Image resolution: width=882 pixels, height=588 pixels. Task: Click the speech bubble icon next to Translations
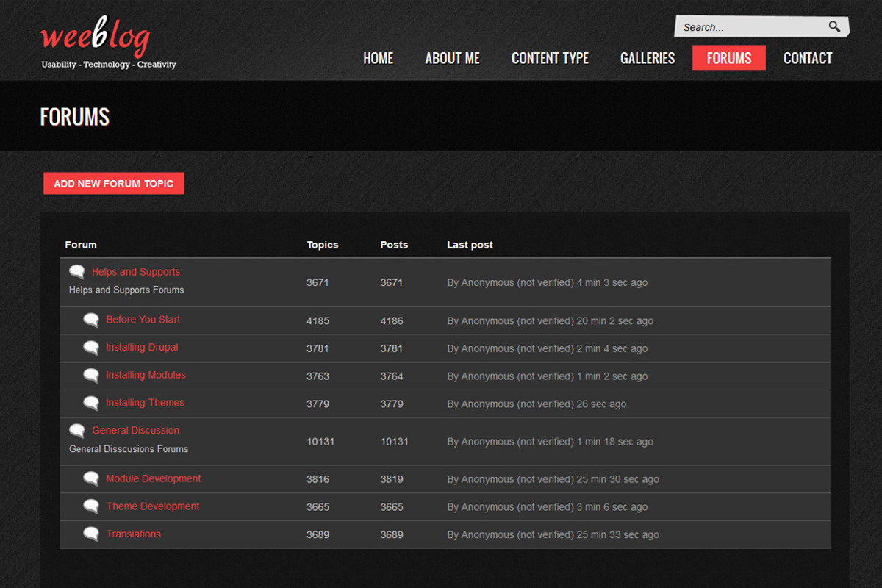coord(91,534)
